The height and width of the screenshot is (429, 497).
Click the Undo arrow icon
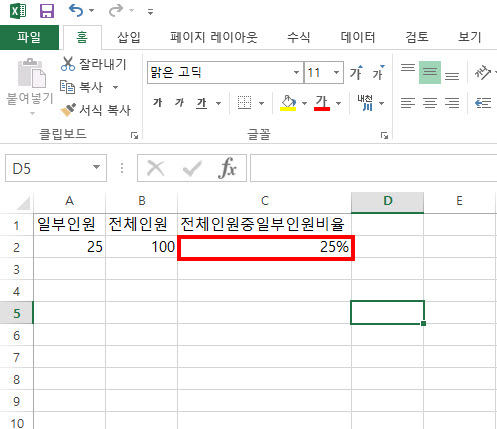click(76, 11)
